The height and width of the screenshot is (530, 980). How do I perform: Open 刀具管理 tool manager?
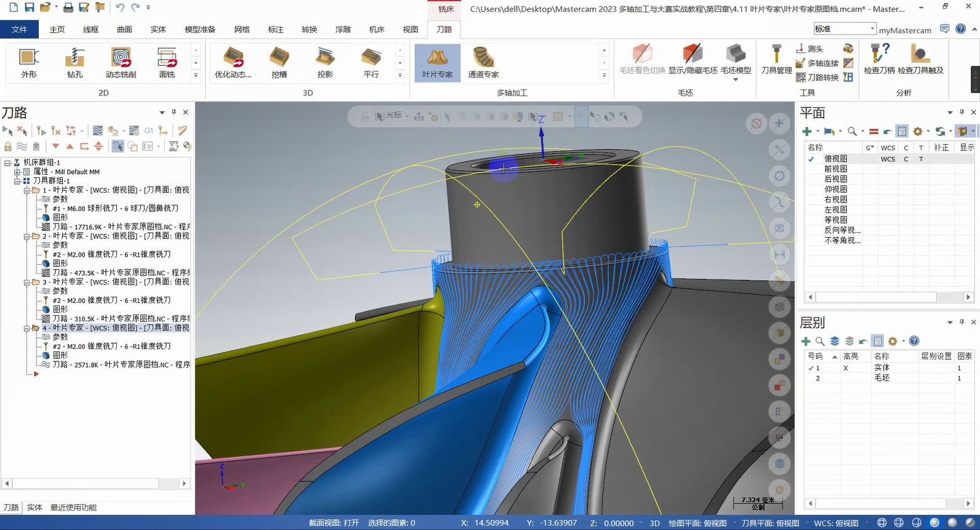coord(776,60)
